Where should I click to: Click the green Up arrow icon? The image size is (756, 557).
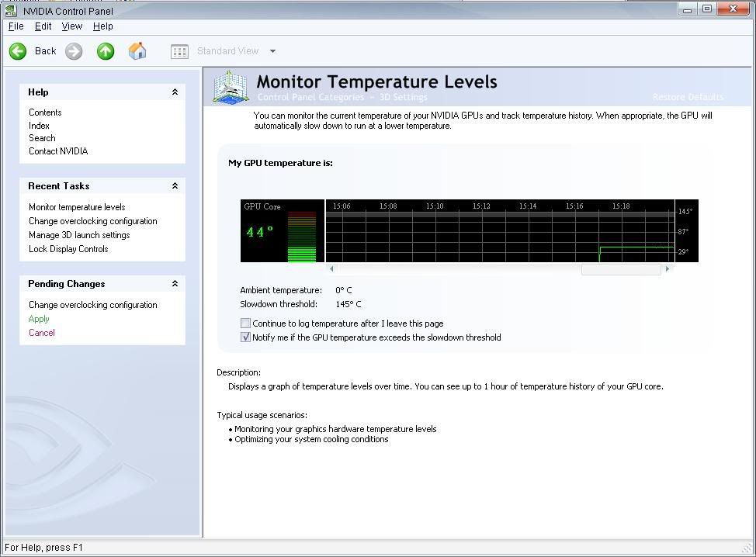pos(106,51)
